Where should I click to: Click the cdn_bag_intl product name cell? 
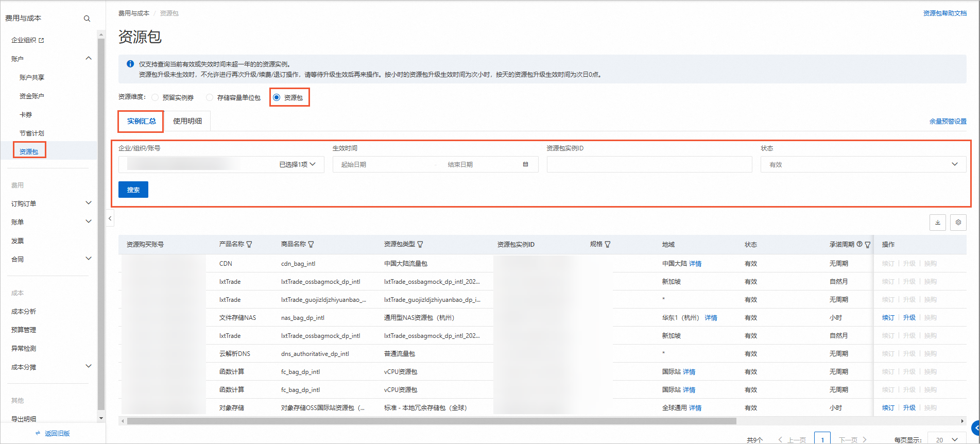point(298,263)
